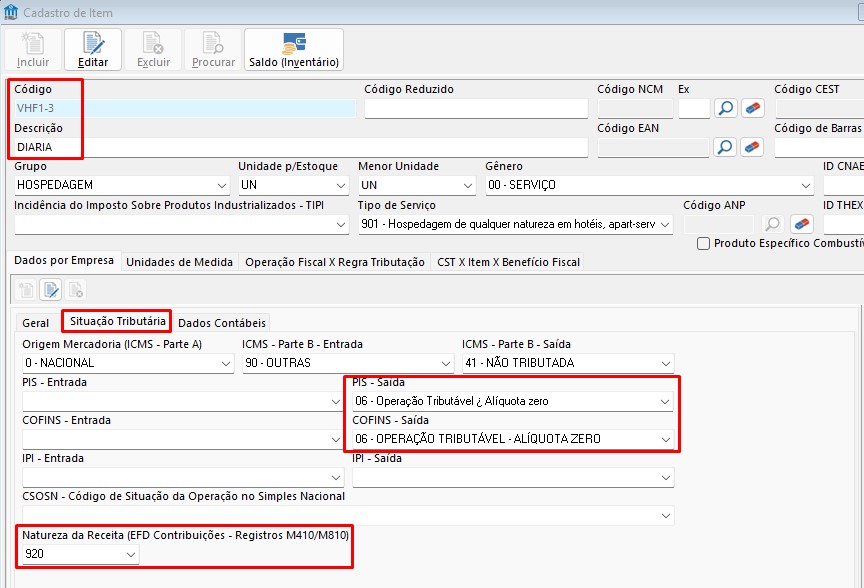This screenshot has width=864, height=588.
Task: Open the Grupo HOSPEDAGEM dropdown
Action: click(x=222, y=186)
